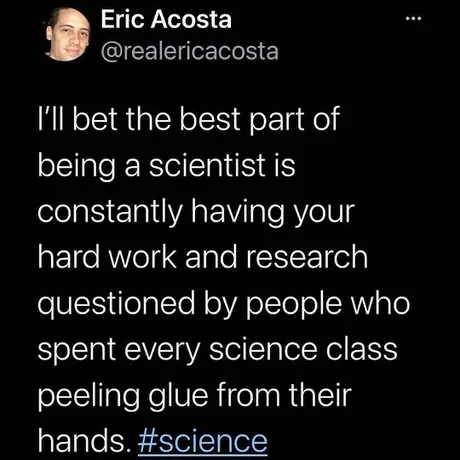Click the word "their" ending the seventh line

point(320,395)
